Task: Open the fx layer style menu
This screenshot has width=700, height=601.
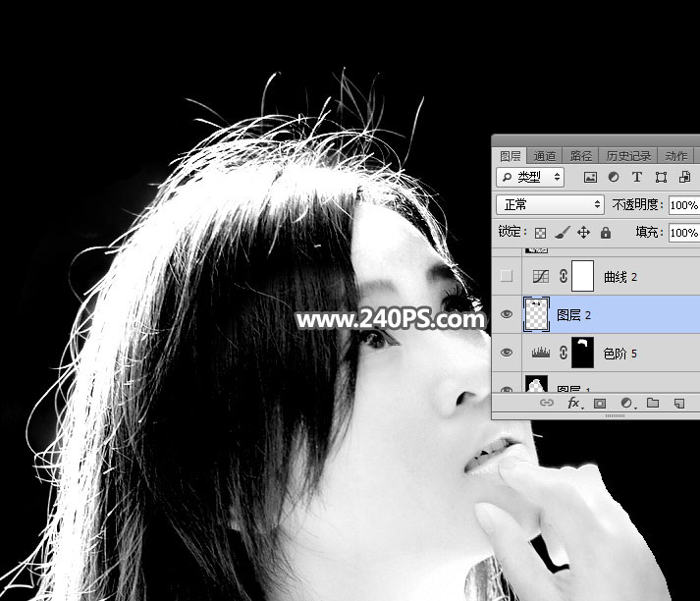Action: click(574, 404)
